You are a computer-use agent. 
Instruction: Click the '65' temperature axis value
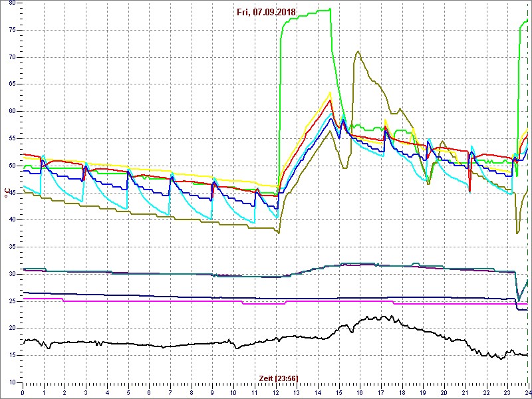pos(11,84)
